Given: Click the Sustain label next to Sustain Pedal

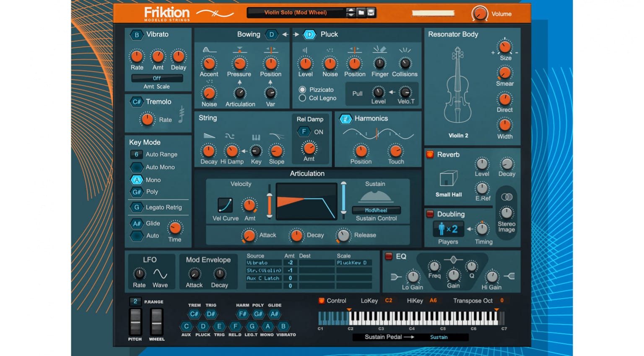Looking at the screenshot, I should (439, 337).
